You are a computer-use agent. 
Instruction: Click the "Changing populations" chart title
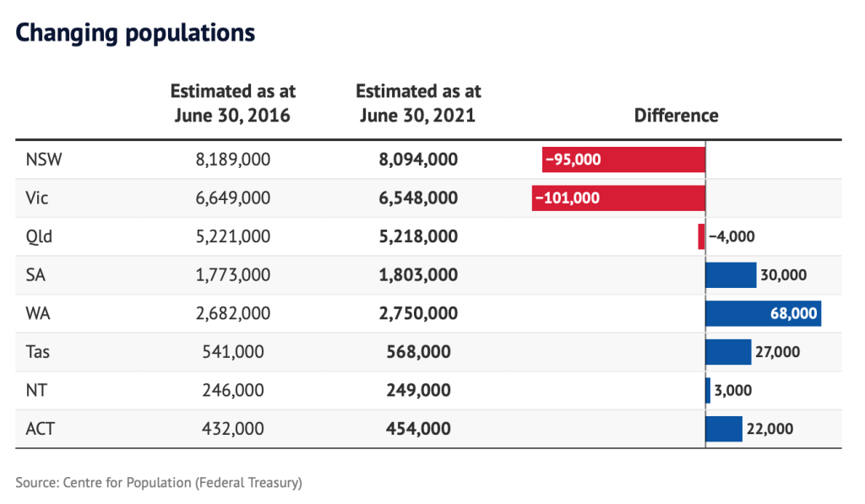tap(135, 33)
